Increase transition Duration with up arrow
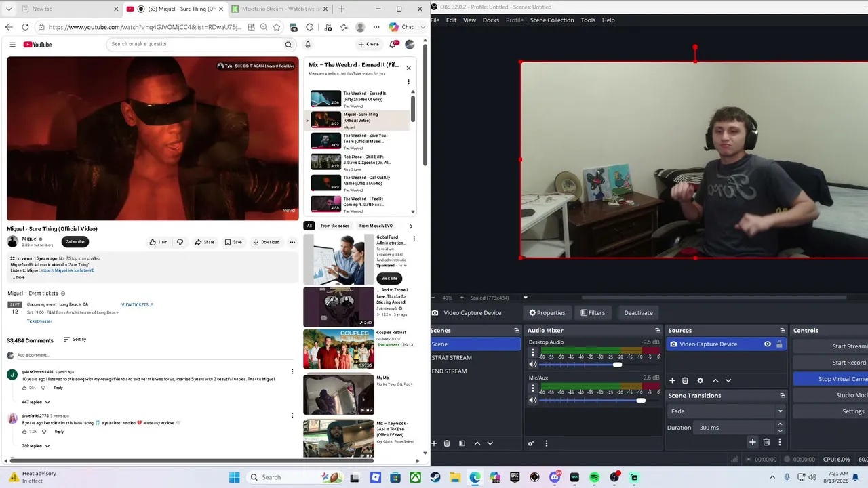Viewport: 868px width, 488px height. coord(780,424)
